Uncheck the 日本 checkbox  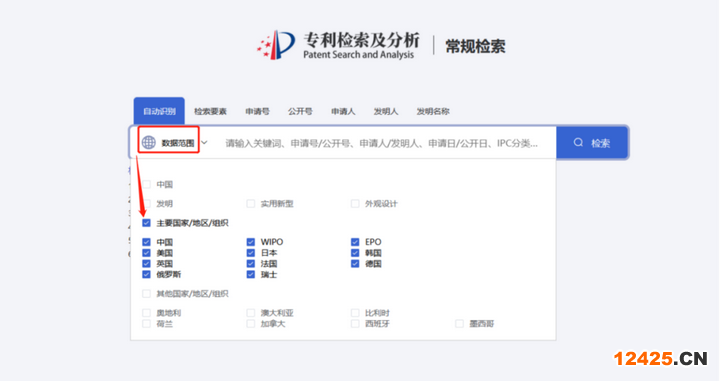[x=251, y=253]
